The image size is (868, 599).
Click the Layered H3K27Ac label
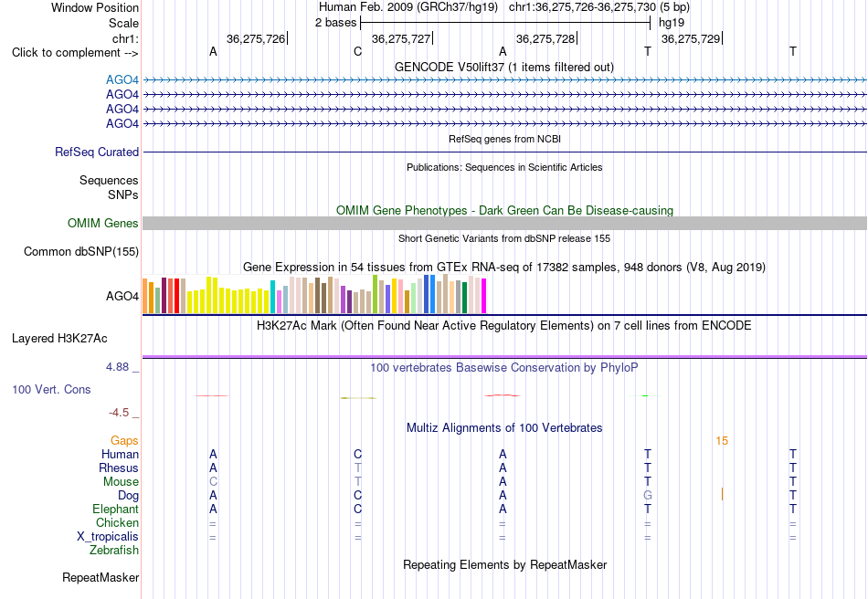point(59,339)
